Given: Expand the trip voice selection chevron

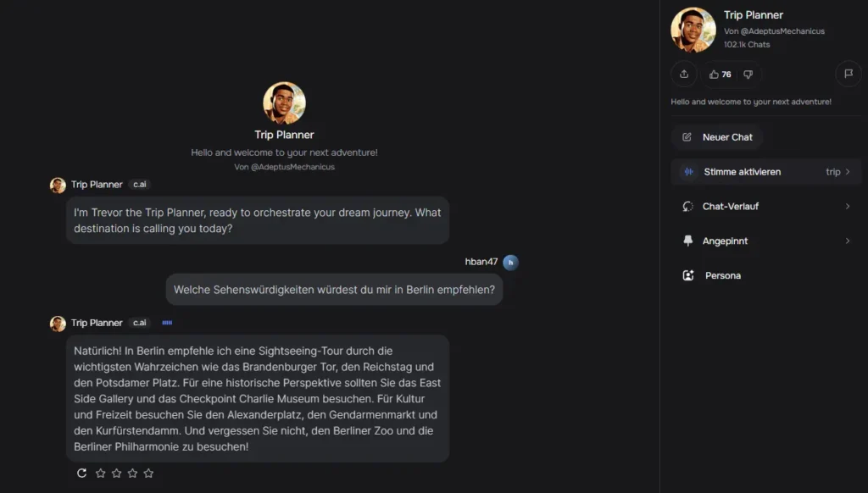Looking at the screenshot, I should point(849,171).
